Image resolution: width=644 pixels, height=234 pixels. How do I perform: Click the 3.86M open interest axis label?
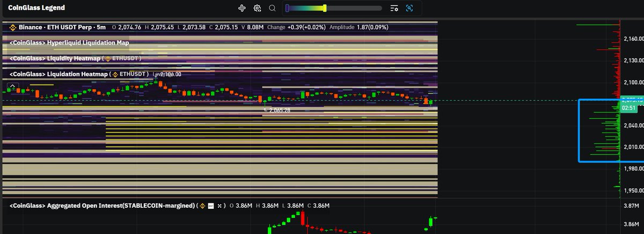[632, 224]
